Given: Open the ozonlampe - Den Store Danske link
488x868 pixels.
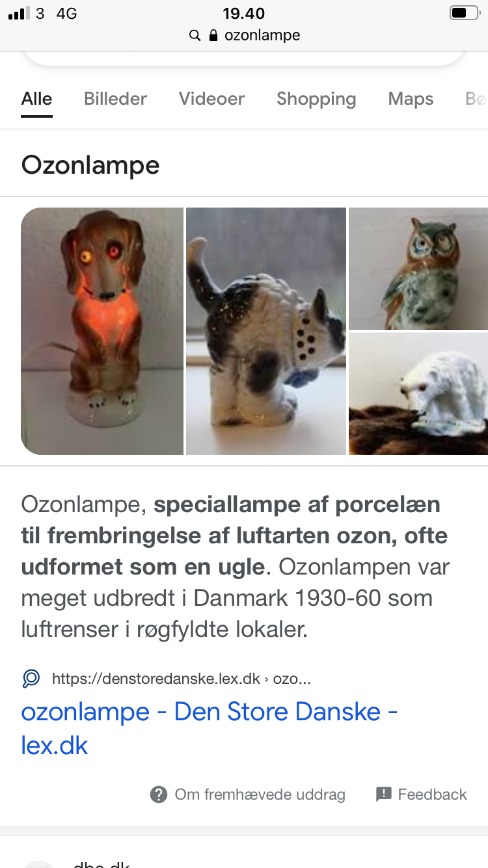Looking at the screenshot, I should pos(210,728).
